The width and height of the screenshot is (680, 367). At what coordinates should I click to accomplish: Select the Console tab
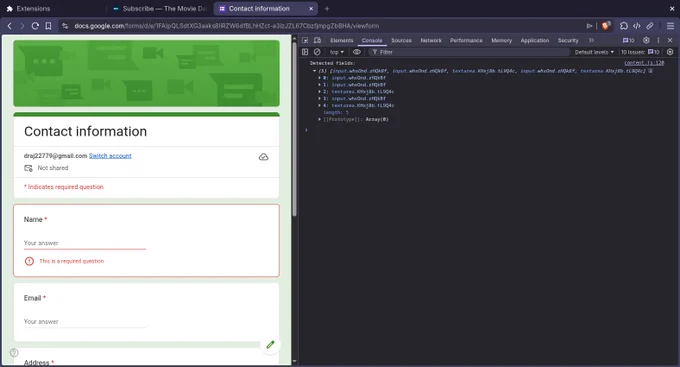[372, 40]
